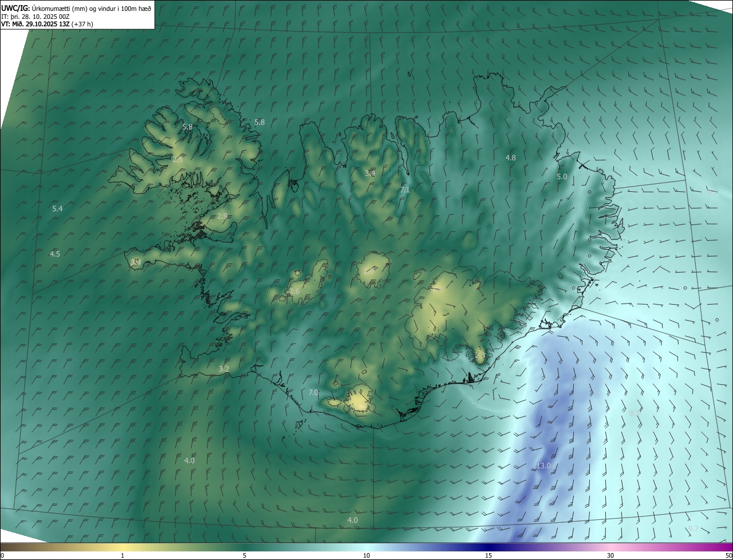Select the 3.2 value on the southwest peninsula
The height and width of the screenshot is (560, 733).
click(224, 369)
